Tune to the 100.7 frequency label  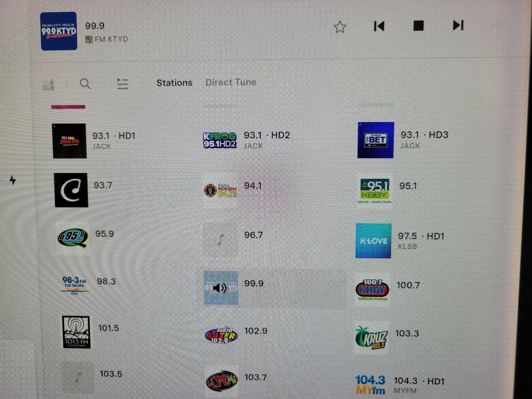coord(408,285)
